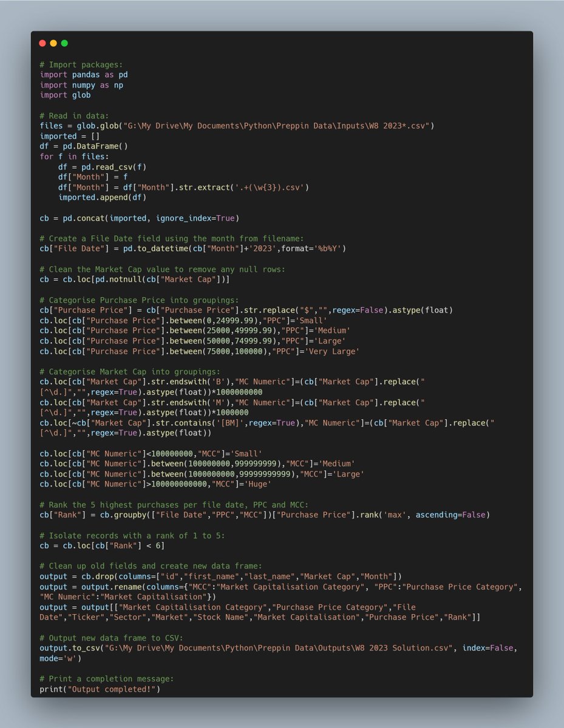The height and width of the screenshot is (728, 564).
Task: Click the red traffic-light window control
Action: click(42, 43)
